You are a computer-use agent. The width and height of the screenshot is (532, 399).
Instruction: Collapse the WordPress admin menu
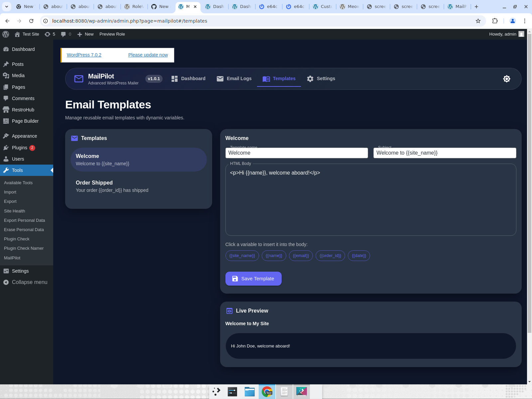(x=27, y=282)
